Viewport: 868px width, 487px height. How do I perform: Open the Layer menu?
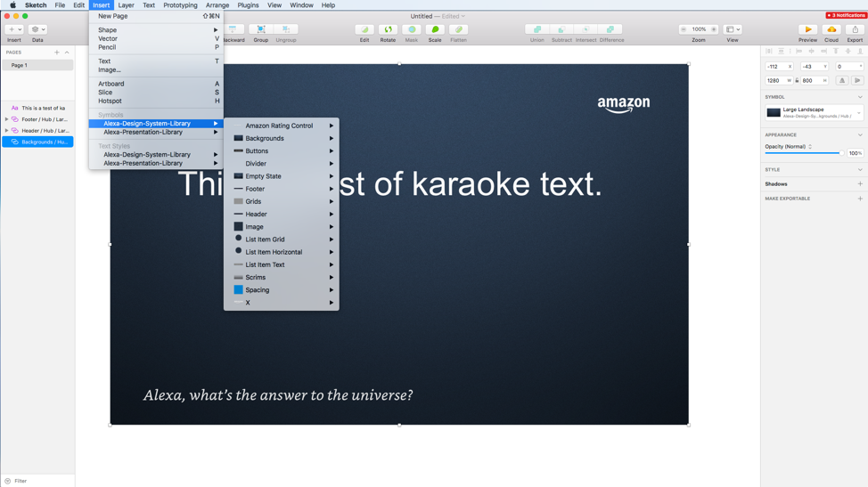pyautogui.click(x=126, y=5)
